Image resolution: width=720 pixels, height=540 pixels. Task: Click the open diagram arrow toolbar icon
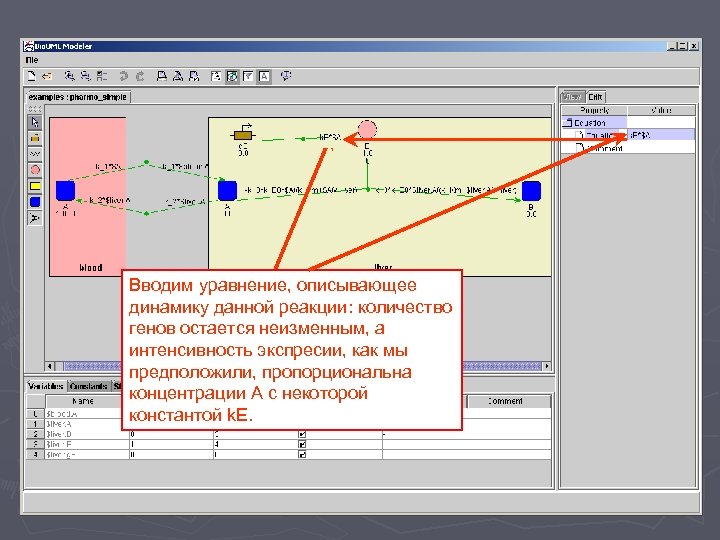(47, 76)
